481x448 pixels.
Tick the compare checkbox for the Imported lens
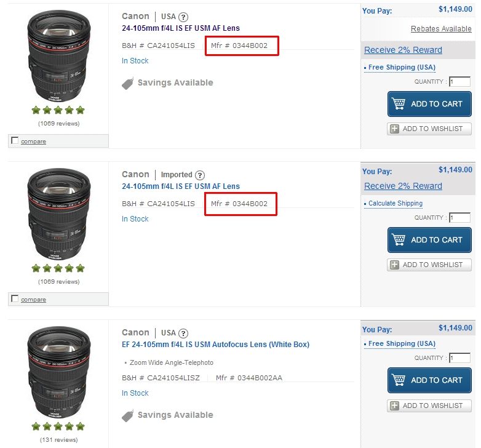tap(15, 299)
